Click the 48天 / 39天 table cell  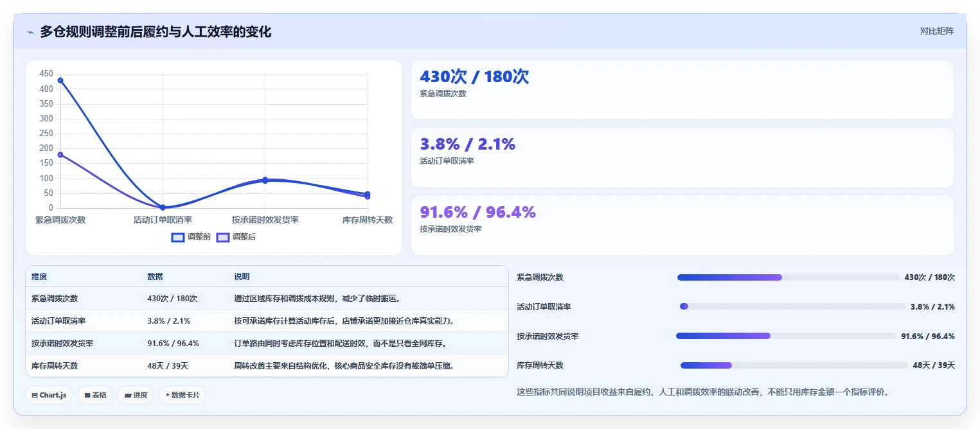pos(168,366)
